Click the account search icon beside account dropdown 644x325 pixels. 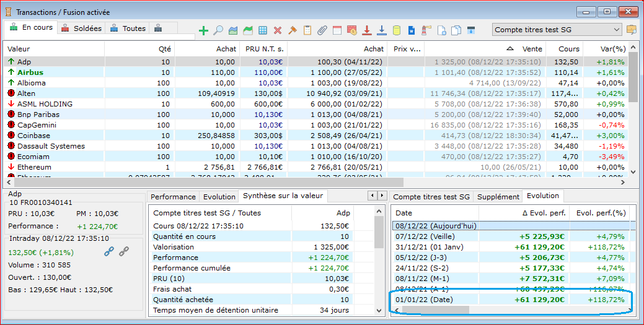tap(631, 30)
